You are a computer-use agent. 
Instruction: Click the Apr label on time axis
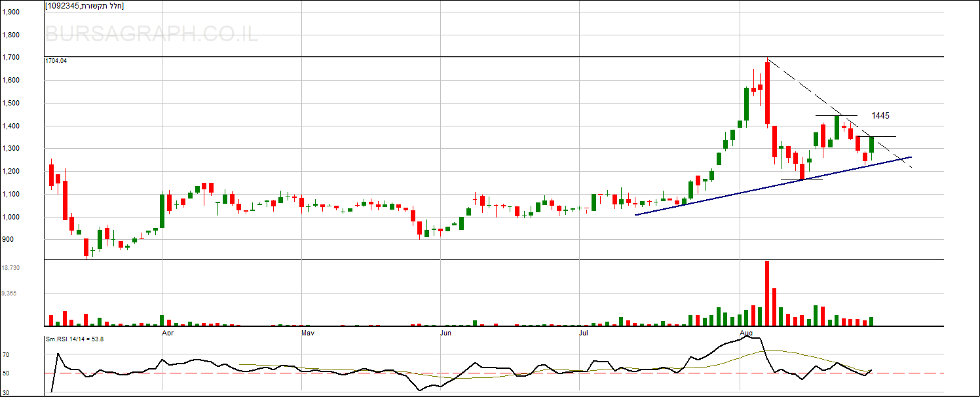[167, 333]
